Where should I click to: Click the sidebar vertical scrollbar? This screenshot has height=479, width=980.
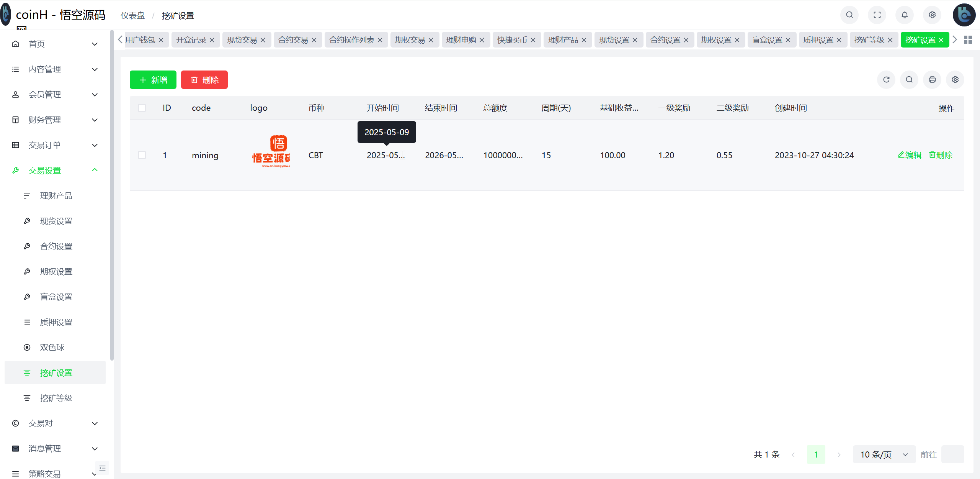coord(112,195)
